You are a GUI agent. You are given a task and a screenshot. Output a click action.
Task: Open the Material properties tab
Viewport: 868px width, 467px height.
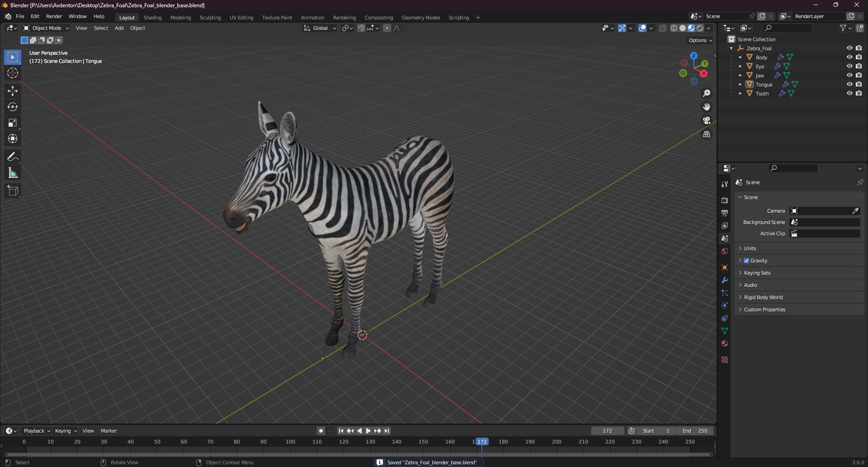725,343
